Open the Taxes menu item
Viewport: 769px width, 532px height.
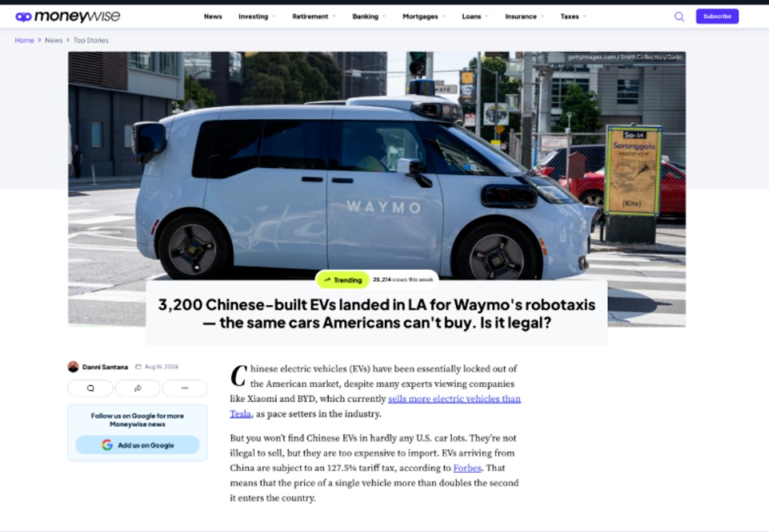570,17
